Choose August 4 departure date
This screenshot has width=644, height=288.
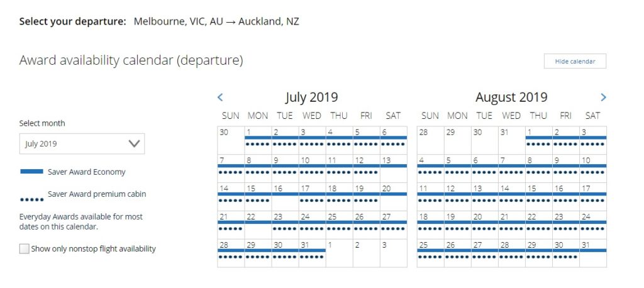point(430,169)
